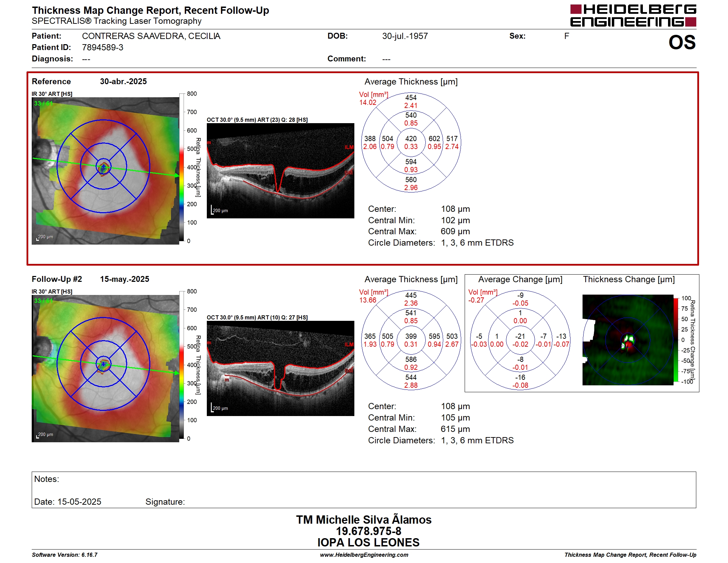728x563 pixels.
Task: Open the Reference IR thickness map image
Action: 105,171
